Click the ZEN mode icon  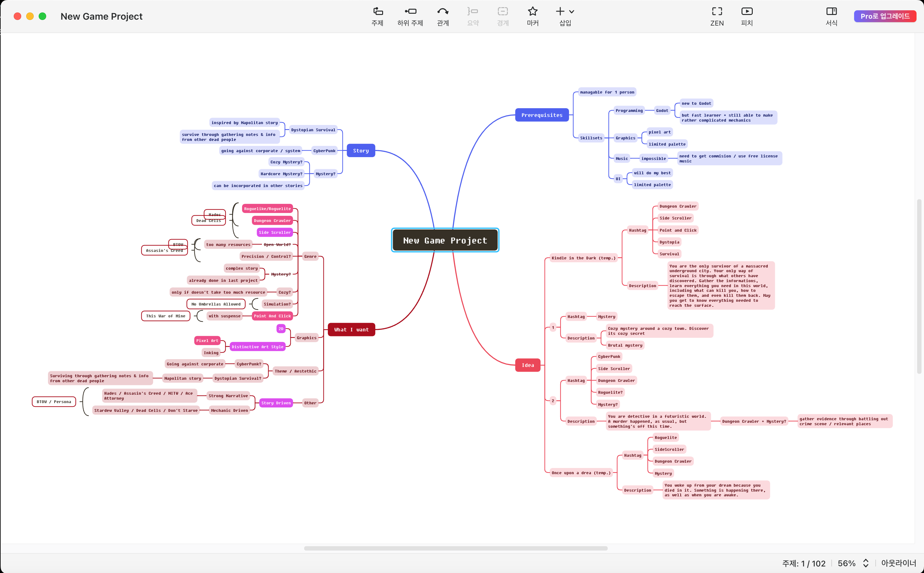(x=717, y=11)
